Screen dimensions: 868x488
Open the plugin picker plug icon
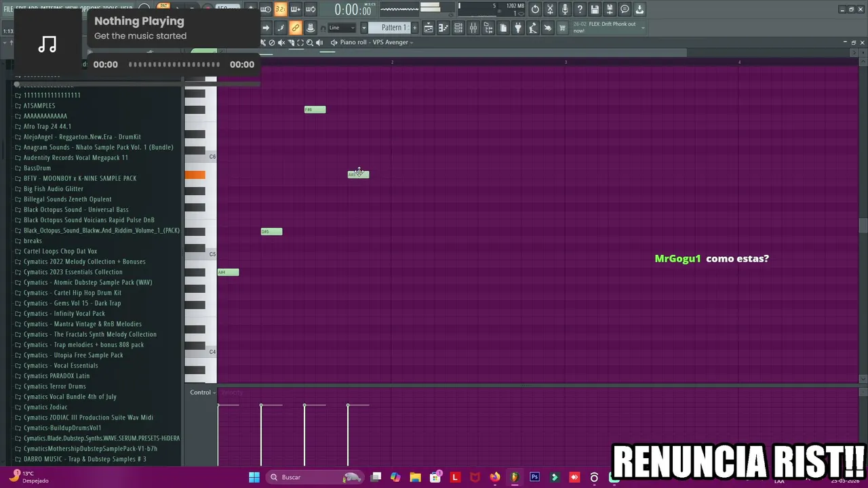(x=518, y=28)
